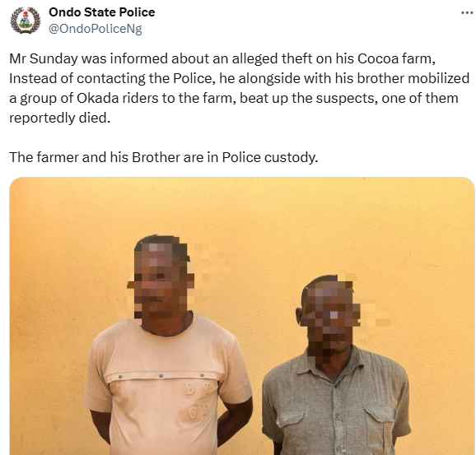Open the attached photo of two men
Viewport: 476px width, 455px height.
point(242,316)
